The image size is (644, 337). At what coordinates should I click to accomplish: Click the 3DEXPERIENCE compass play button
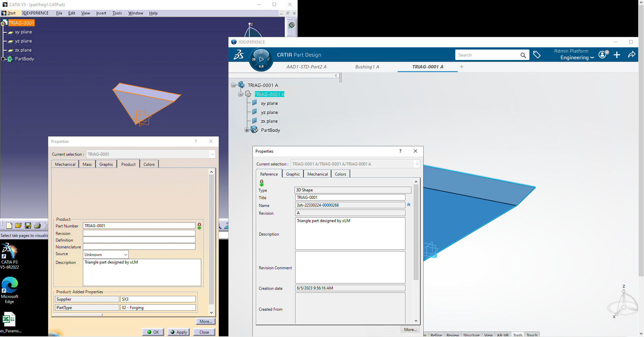(261, 59)
